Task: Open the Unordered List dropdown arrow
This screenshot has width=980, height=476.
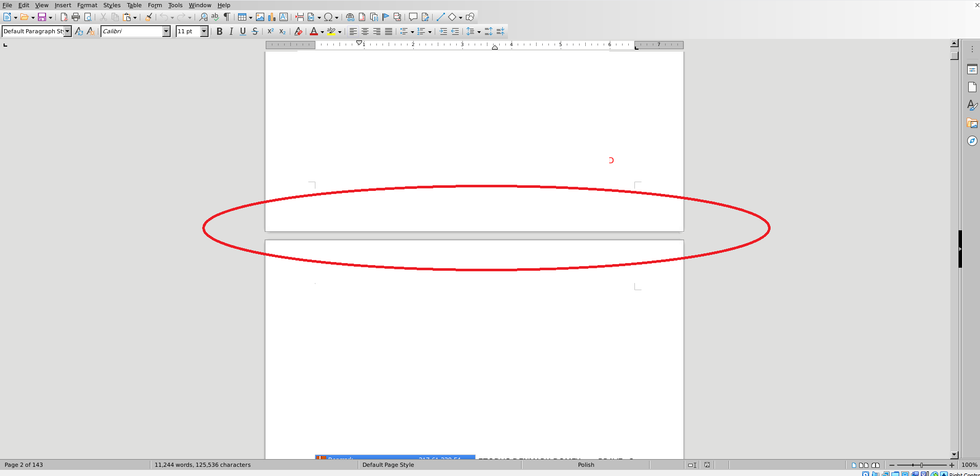Action: pyautogui.click(x=412, y=32)
